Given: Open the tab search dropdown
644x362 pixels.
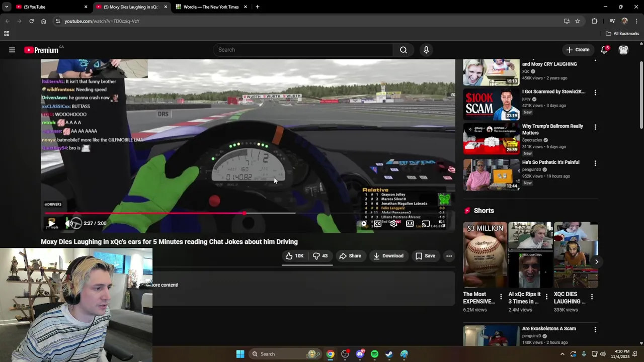Looking at the screenshot, I should (x=6, y=7).
